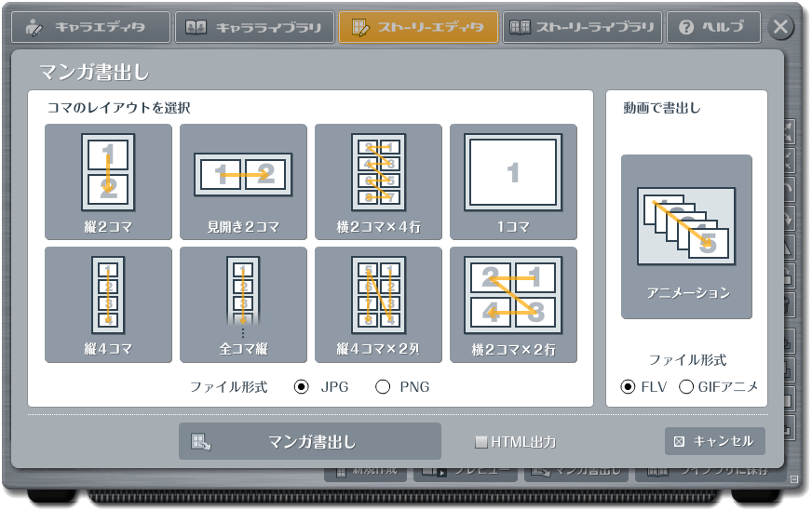This screenshot has width=812, height=510.
Task: Choose the 見開き2コマ layout
Action: (x=243, y=181)
